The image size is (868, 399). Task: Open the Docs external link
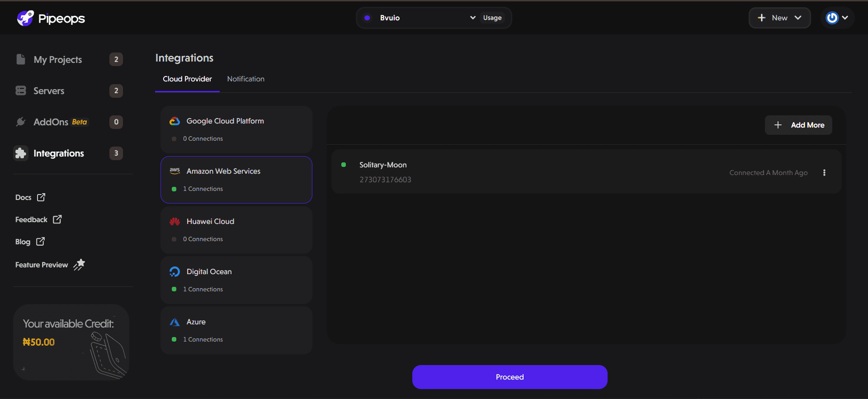(x=30, y=197)
